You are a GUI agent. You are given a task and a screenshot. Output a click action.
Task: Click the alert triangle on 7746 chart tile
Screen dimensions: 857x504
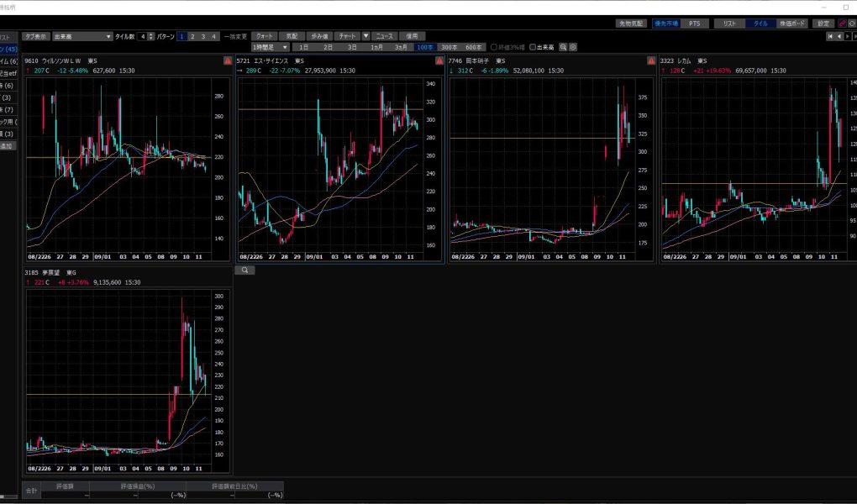tap(650, 62)
